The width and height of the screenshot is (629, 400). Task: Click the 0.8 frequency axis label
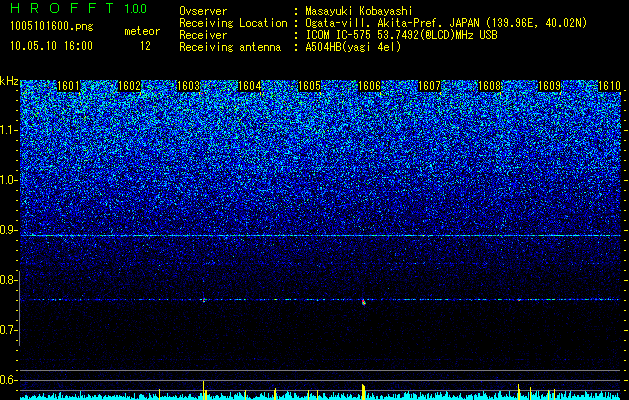8,280
